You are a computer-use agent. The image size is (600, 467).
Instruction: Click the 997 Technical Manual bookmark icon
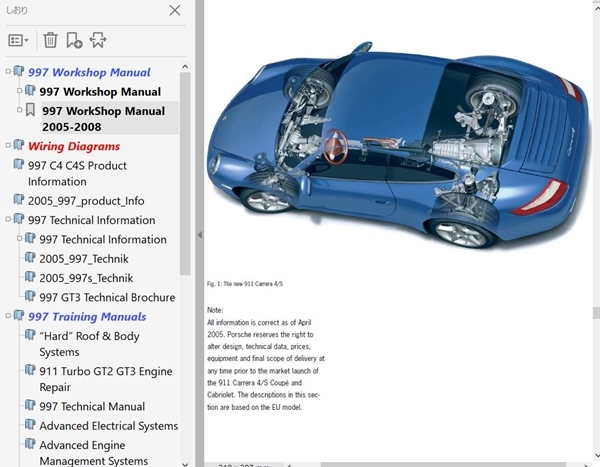pyautogui.click(x=30, y=405)
